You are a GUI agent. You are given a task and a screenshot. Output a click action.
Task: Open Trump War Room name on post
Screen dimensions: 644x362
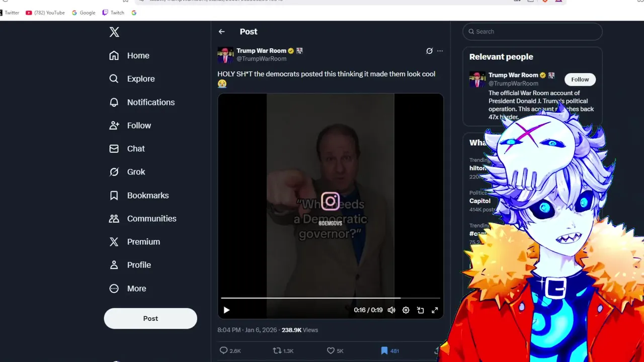point(261,51)
